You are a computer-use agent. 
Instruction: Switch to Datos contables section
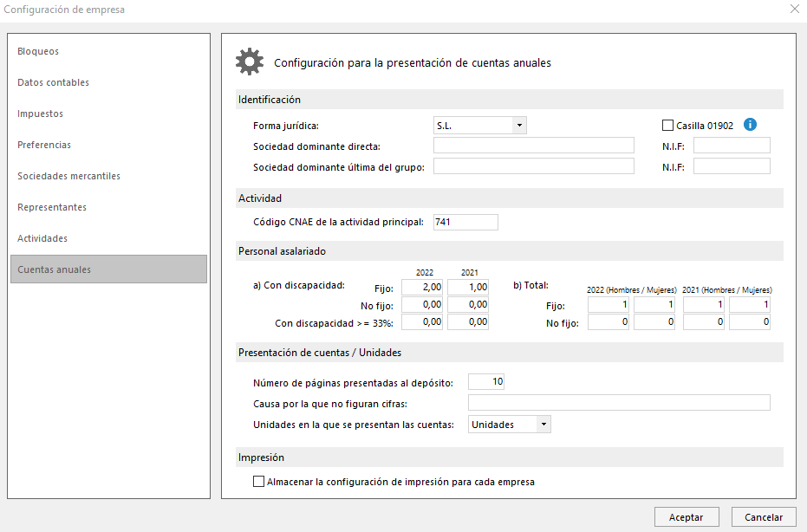(x=53, y=82)
